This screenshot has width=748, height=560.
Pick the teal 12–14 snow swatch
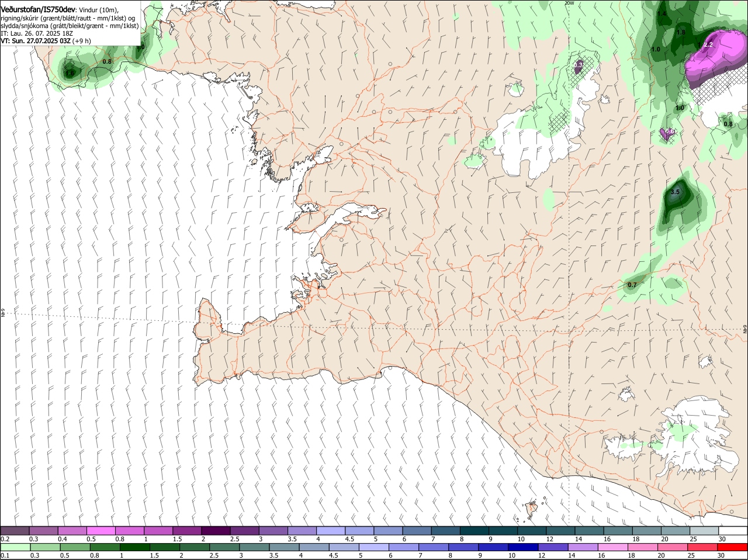coord(560,531)
